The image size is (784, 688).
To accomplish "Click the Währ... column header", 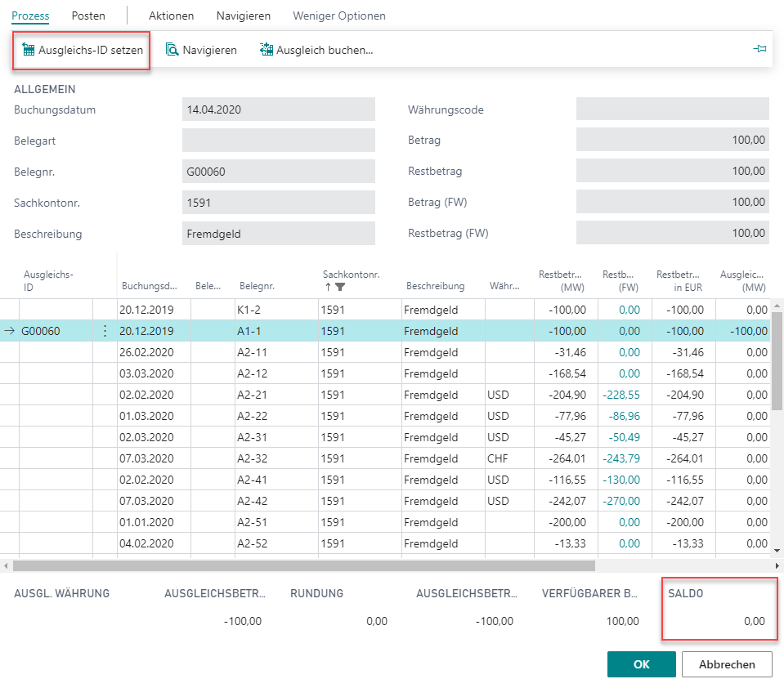I will tap(504, 286).
